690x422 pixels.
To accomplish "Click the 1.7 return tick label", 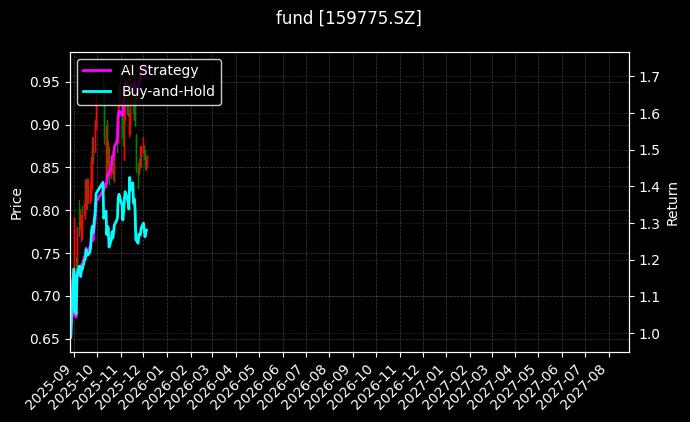I will click(648, 77).
